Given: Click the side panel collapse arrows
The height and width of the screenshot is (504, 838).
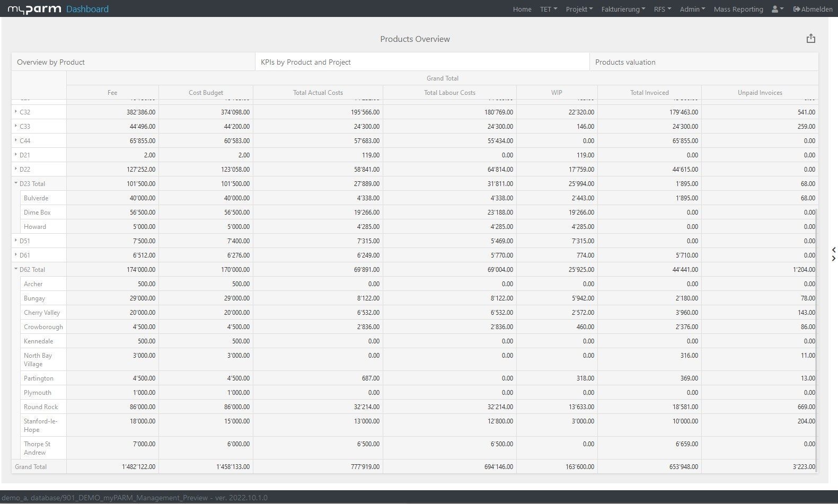Looking at the screenshot, I should click(834, 254).
